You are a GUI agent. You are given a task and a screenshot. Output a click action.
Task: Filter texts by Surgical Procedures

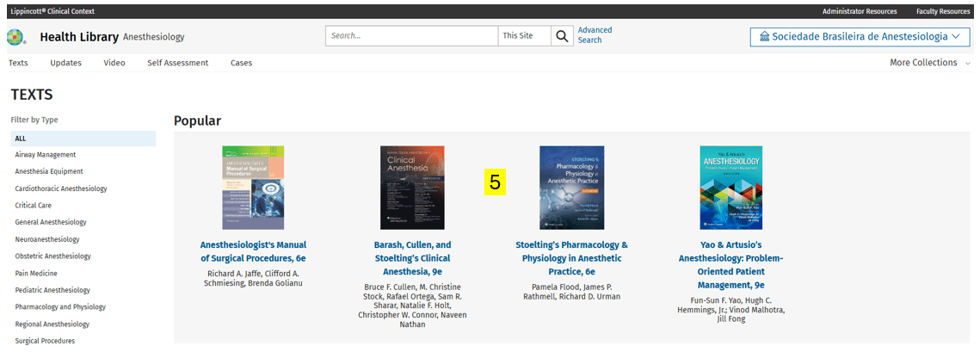[45, 342]
